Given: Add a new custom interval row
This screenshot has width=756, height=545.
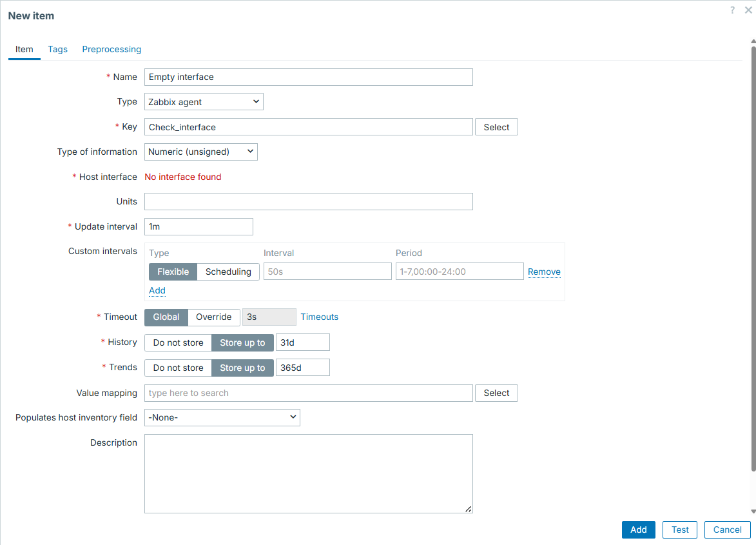Looking at the screenshot, I should (157, 290).
